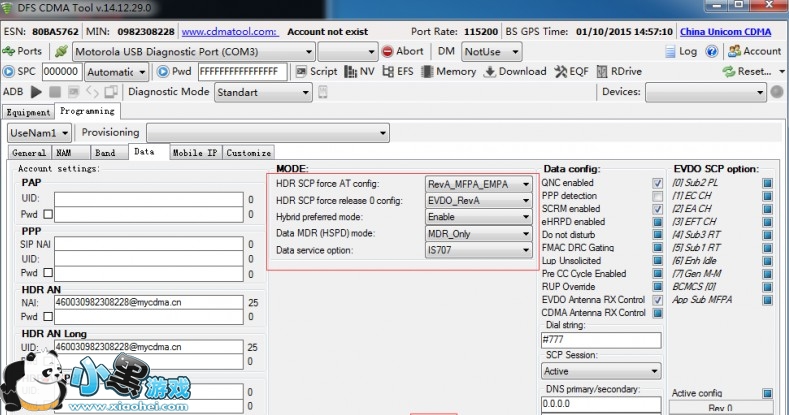
Task: Open the EQF tool
Action: tap(573, 72)
